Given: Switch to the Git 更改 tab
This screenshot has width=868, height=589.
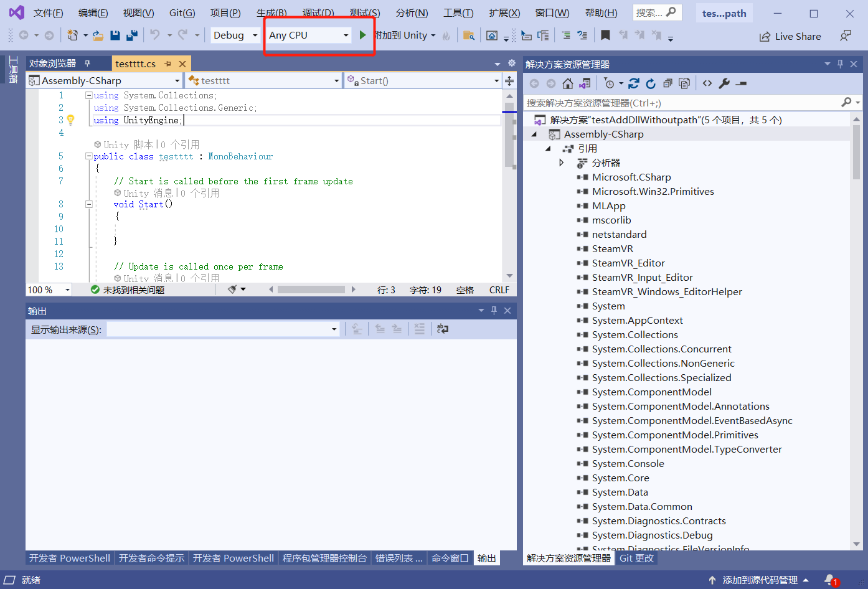Looking at the screenshot, I should 636,558.
